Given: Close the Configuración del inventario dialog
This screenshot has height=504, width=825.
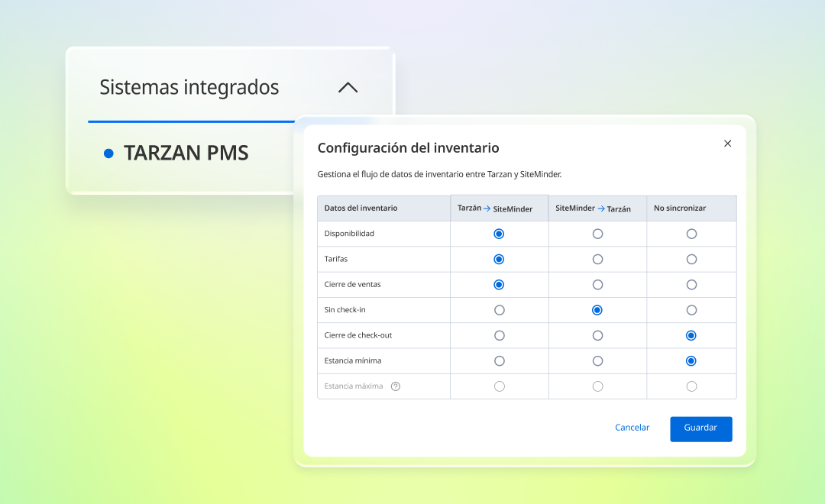Looking at the screenshot, I should [x=728, y=143].
